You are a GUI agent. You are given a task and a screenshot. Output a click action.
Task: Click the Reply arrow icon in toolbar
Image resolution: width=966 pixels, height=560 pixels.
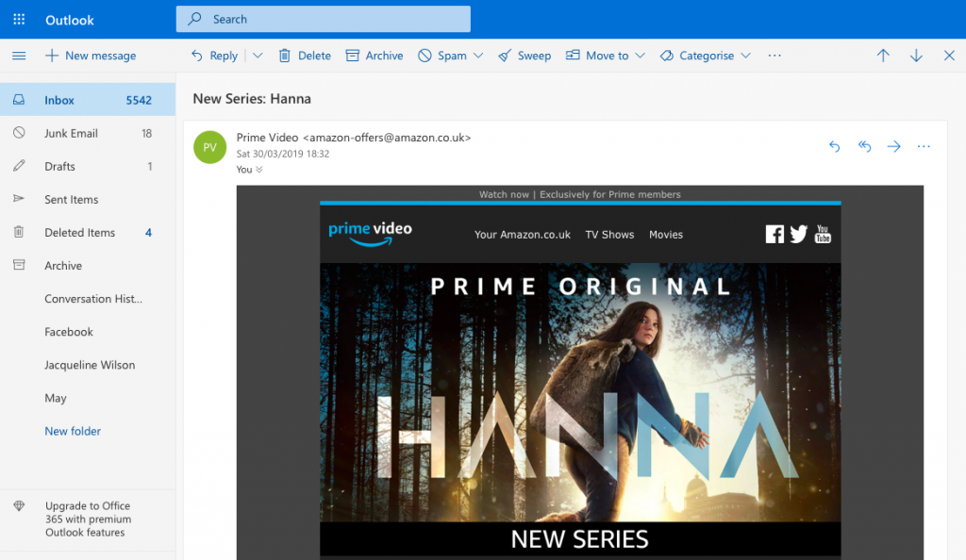(x=196, y=56)
